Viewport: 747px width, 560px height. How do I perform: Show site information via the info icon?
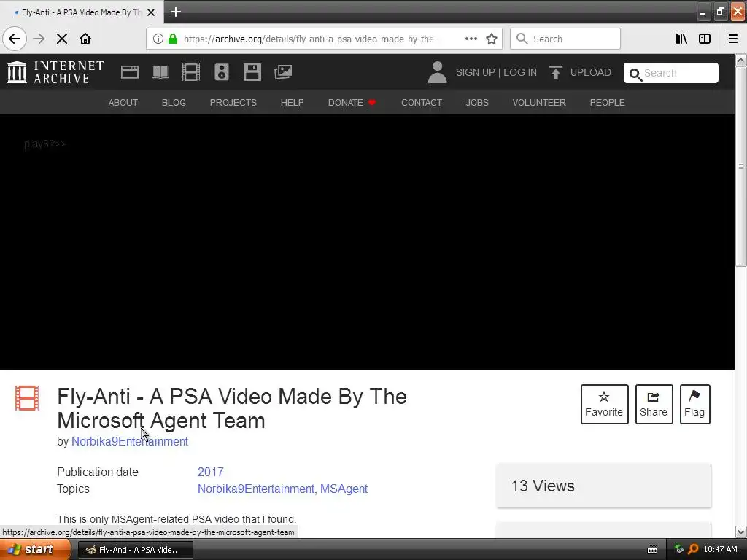[158, 39]
